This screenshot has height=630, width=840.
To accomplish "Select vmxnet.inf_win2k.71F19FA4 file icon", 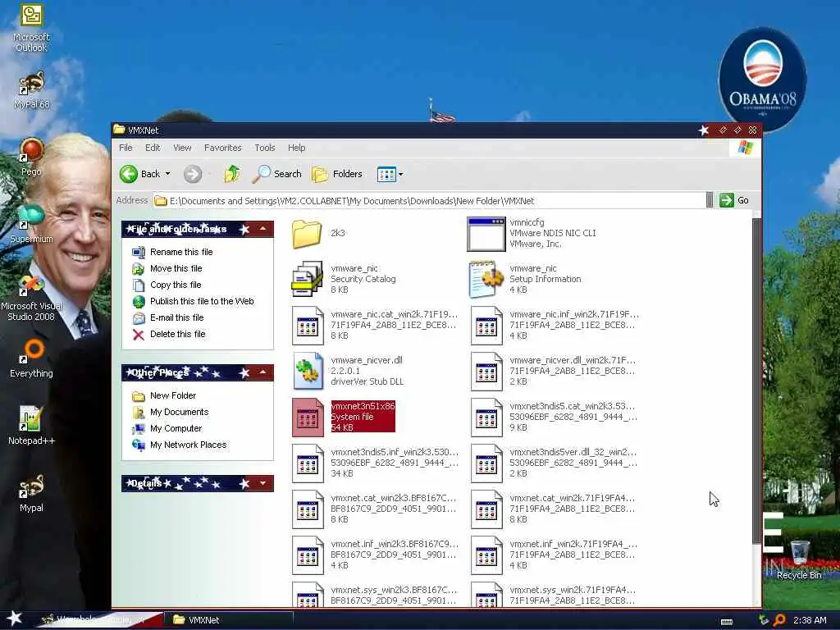I will 486,555.
